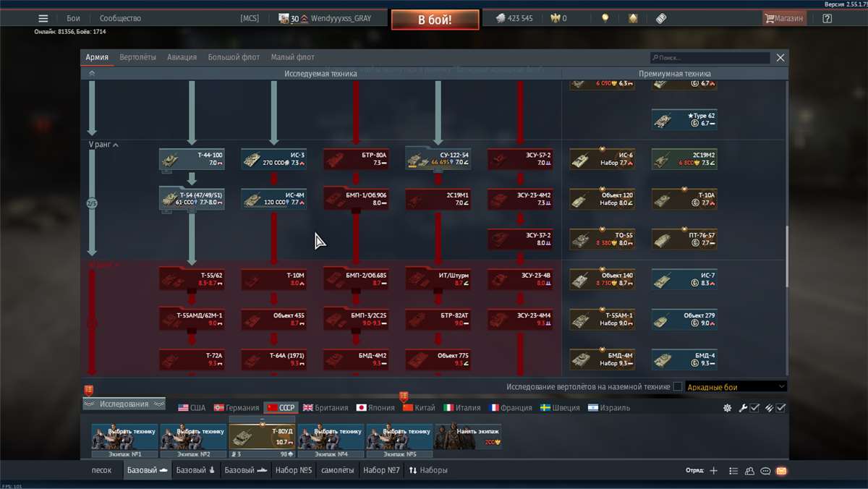Viewport: 868px width, 489px height.
Task: Open the orange mail envelope icon
Action: [781, 471]
